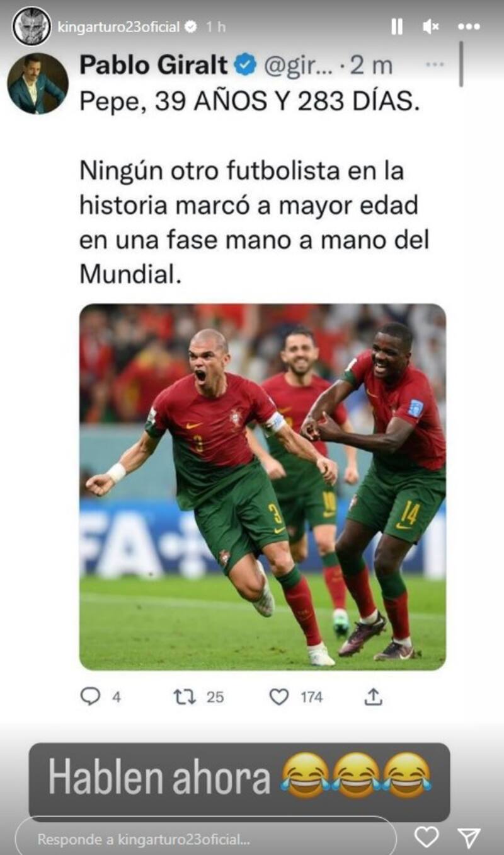Unmute the story audio
The width and height of the screenshot is (504, 855).
pyautogui.click(x=432, y=26)
